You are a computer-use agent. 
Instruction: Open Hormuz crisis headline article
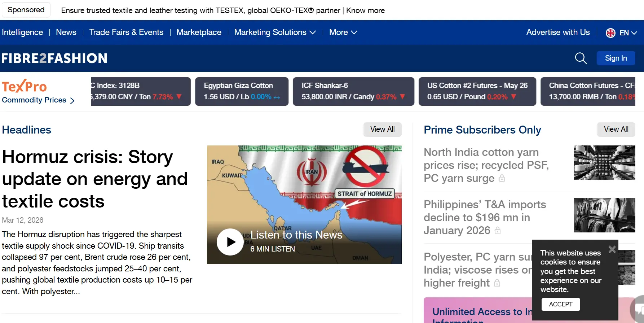click(x=94, y=179)
